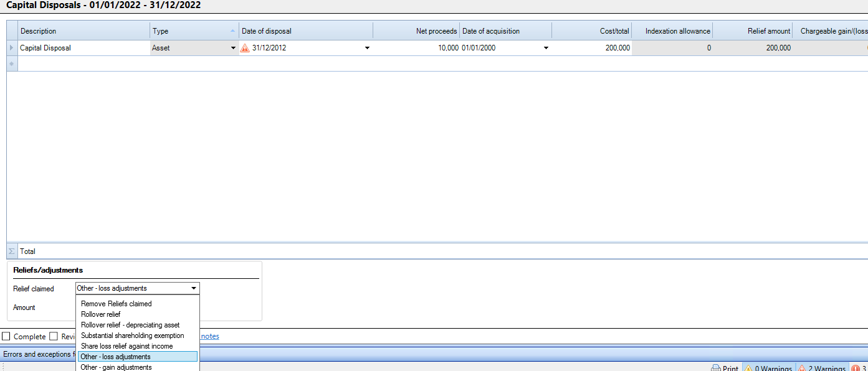Click the Relief amount column header
The height and width of the screenshot is (371, 868).
753,31
